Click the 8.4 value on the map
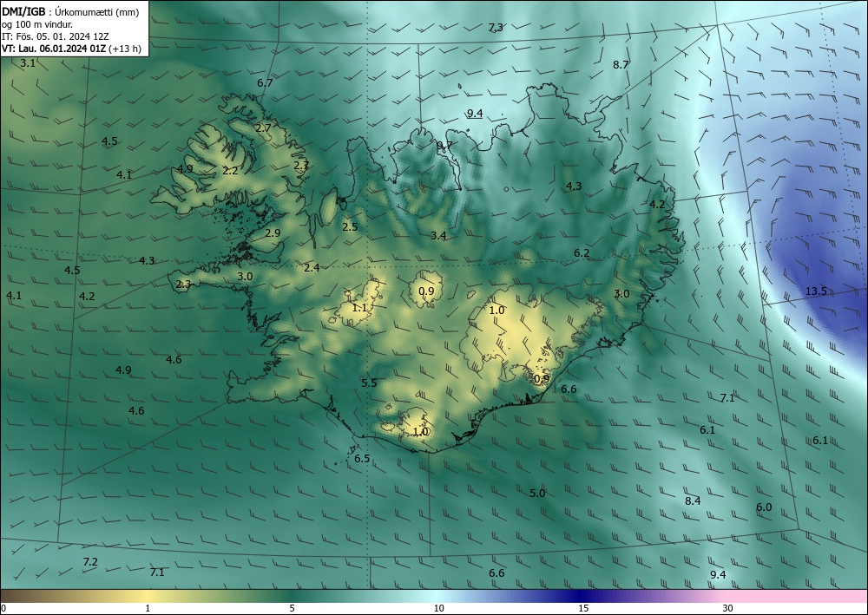Viewport: 868px width, 615px height. (693, 501)
